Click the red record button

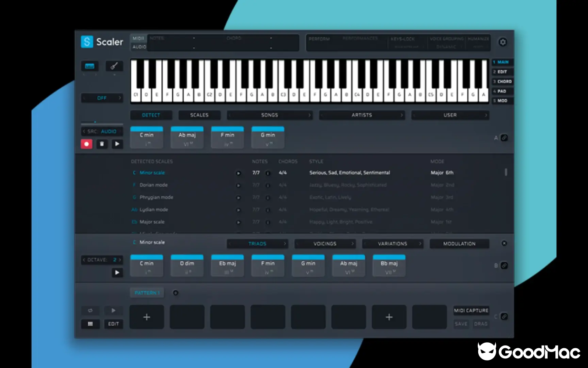pos(86,144)
